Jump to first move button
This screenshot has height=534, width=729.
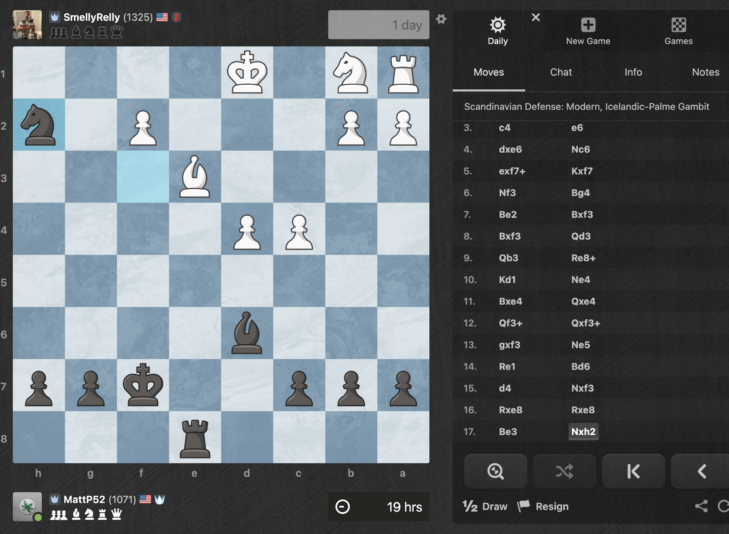pos(633,471)
